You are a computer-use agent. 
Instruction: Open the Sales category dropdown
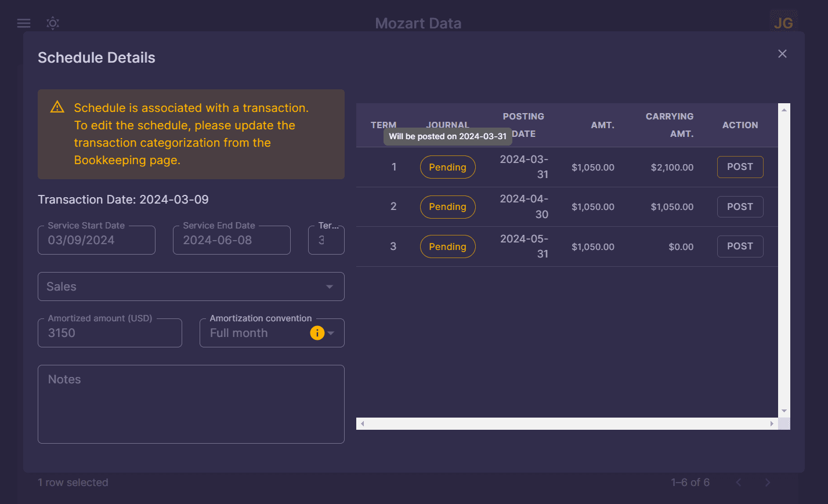click(191, 286)
